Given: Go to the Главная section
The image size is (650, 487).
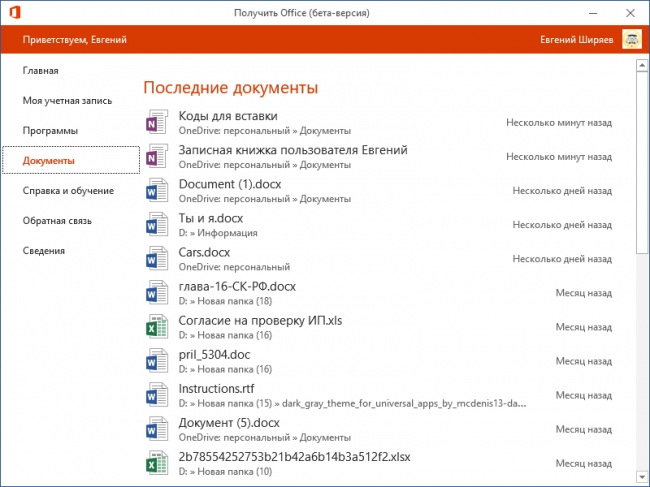Looking at the screenshot, I should coord(41,70).
